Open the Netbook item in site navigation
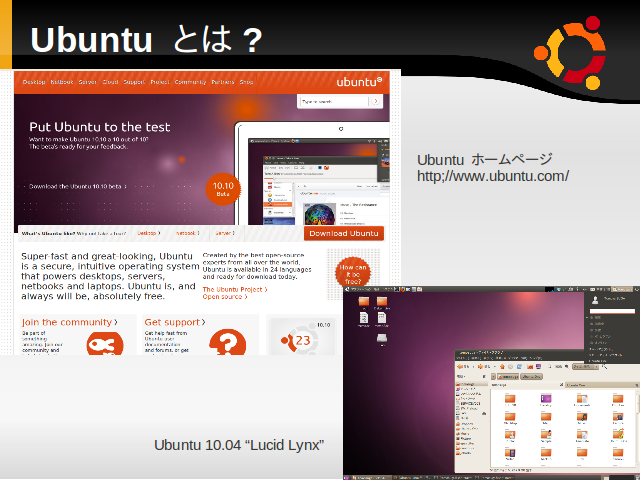 [62, 82]
